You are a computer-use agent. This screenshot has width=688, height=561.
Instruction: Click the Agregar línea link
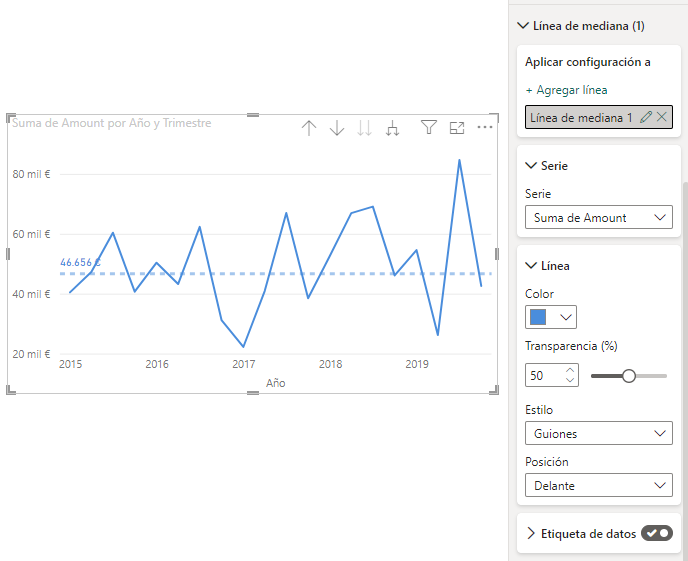click(566, 90)
